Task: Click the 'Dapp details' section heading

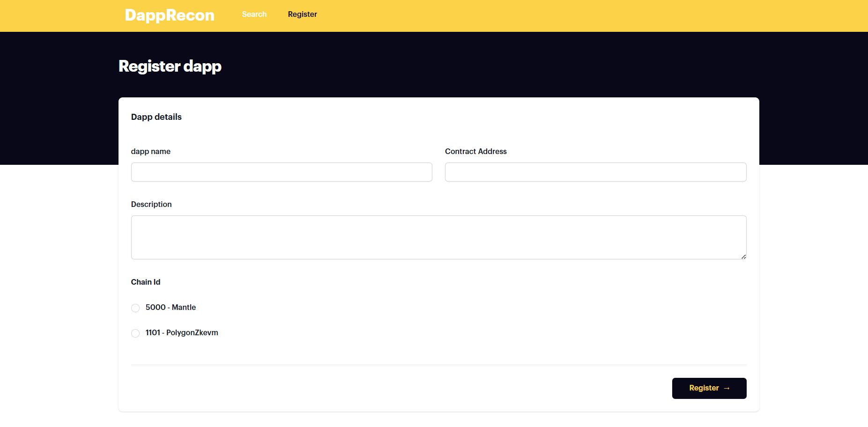Action: point(156,117)
